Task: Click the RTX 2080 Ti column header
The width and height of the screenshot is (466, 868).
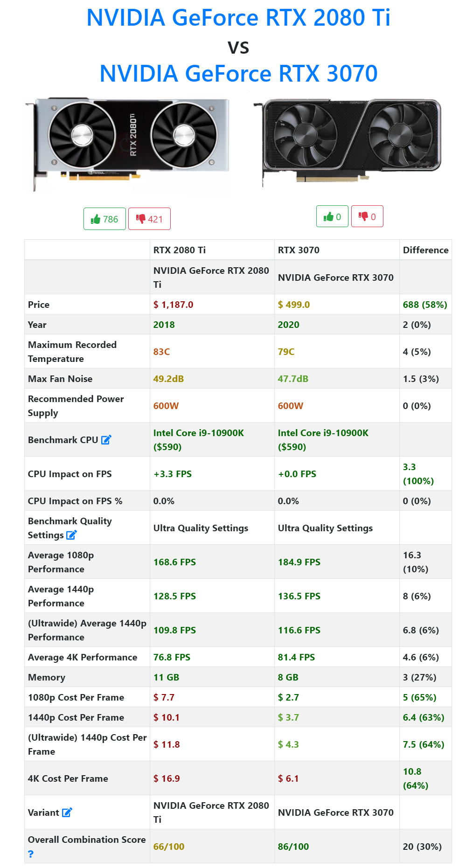Action: click(x=180, y=250)
